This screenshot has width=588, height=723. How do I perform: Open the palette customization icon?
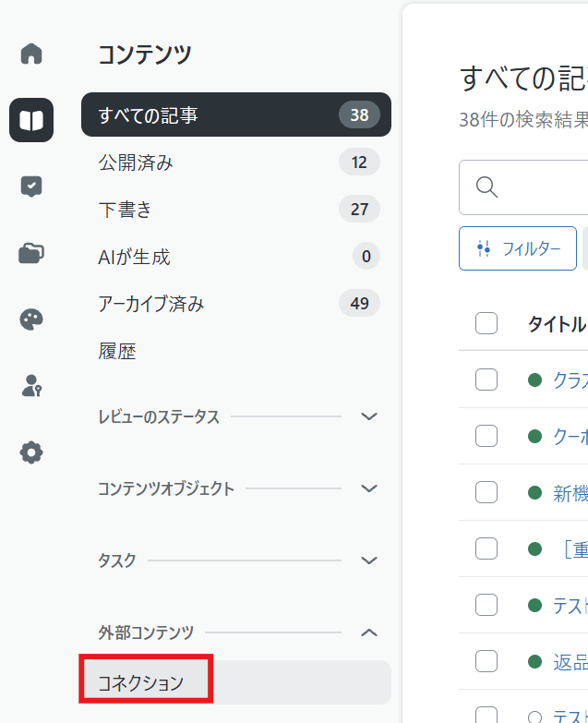coord(31,319)
